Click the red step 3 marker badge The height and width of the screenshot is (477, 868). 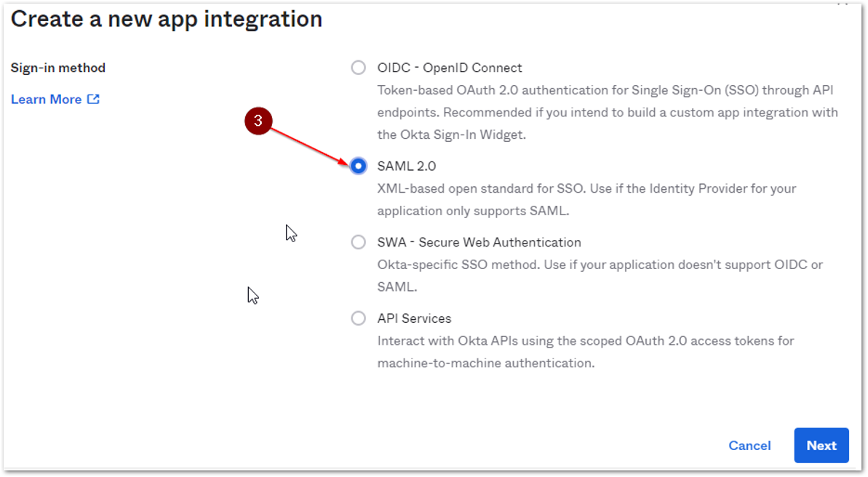258,121
